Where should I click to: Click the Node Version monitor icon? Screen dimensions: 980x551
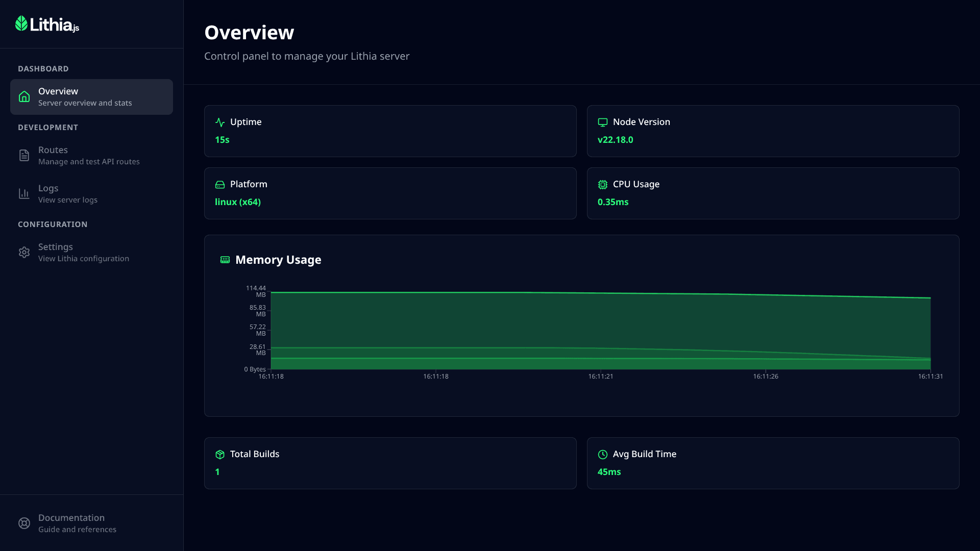click(x=603, y=122)
